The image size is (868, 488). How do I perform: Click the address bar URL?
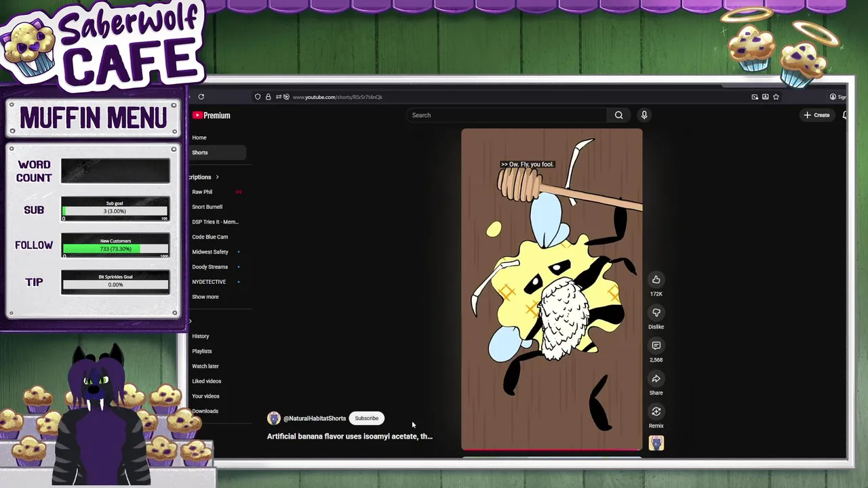338,97
